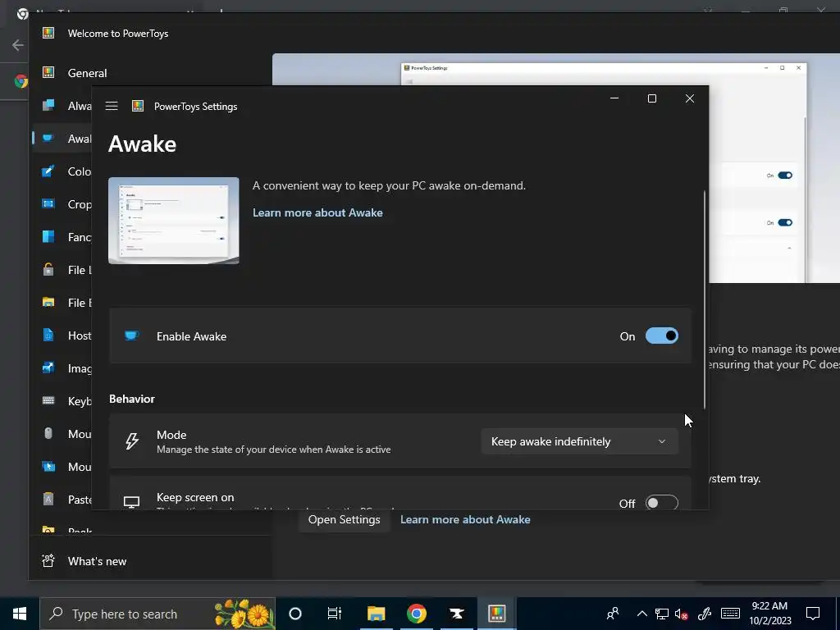Click the muted volume tray icon
840x630 pixels.
[682, 614]
